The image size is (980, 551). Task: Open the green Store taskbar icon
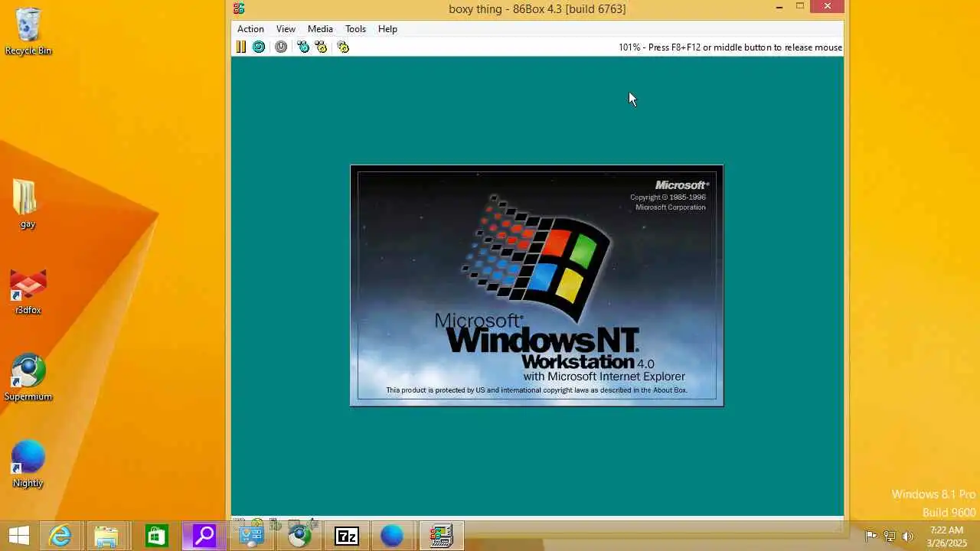point(156,536)
